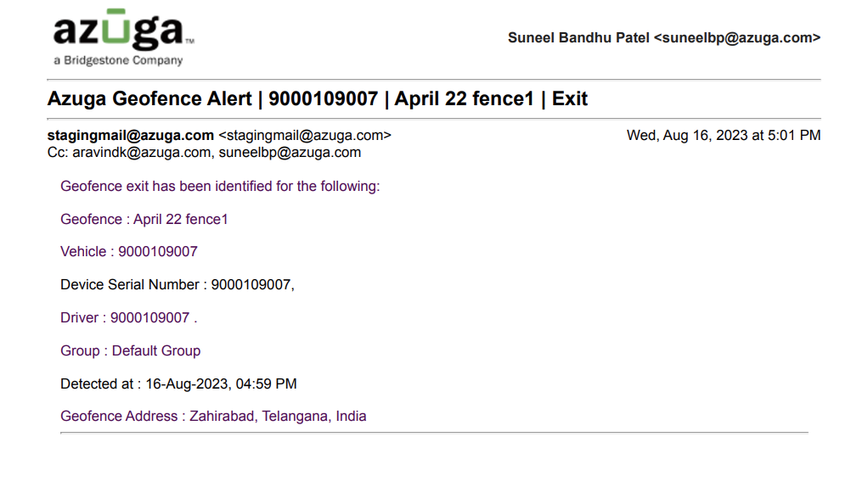This screenshot has width=868, height=504.
Task: Click the Group Default Group line
Action: 130,351
